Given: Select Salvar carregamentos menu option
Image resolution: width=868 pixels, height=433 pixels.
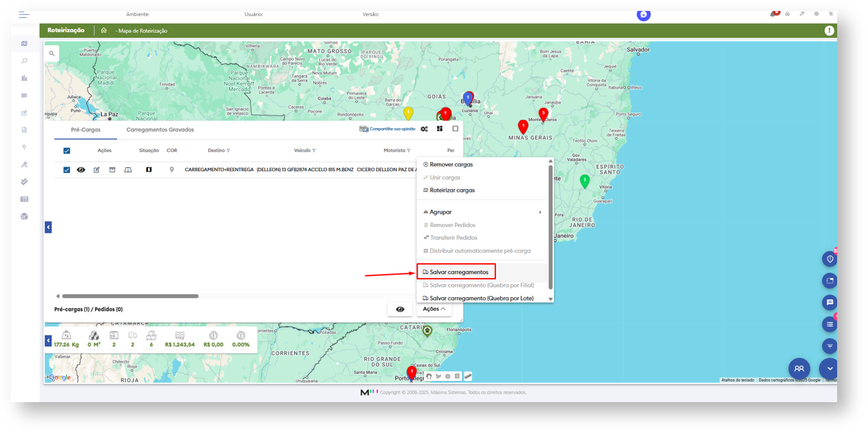Looking at the screenshot, I should tap(459, 272).
